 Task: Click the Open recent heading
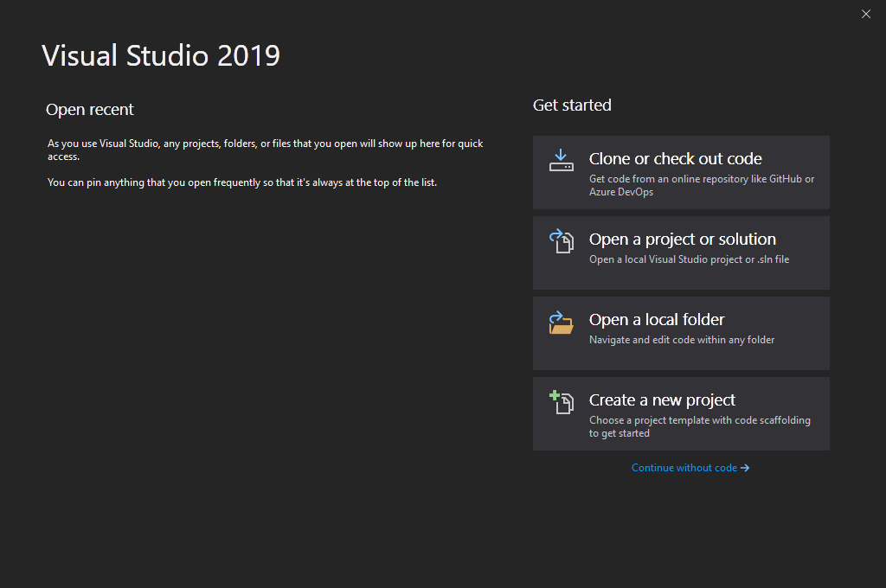coord(90,110)
